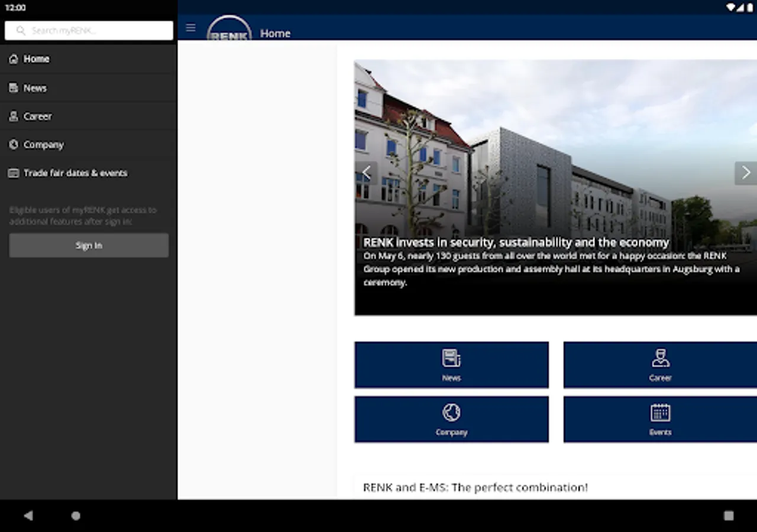Click the sidebar Home house icon
757x532 pixels.
point(14,59)
